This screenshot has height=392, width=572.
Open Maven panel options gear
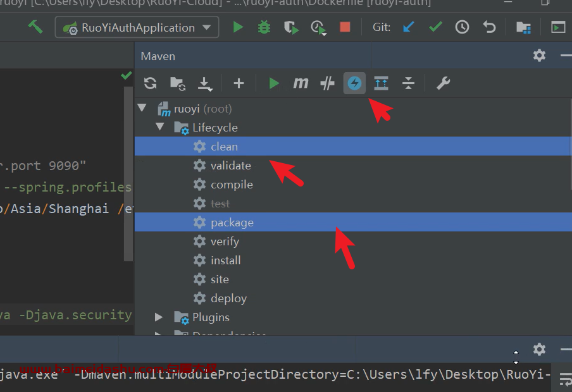(539, 56)
